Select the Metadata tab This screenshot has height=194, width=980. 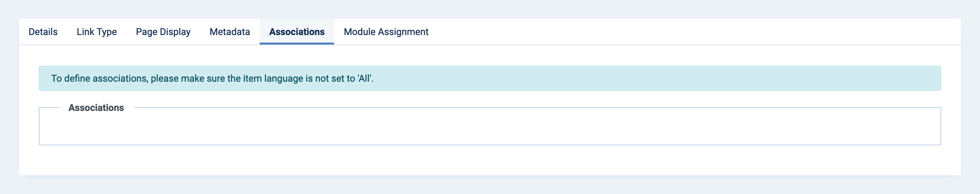point(230,32)
